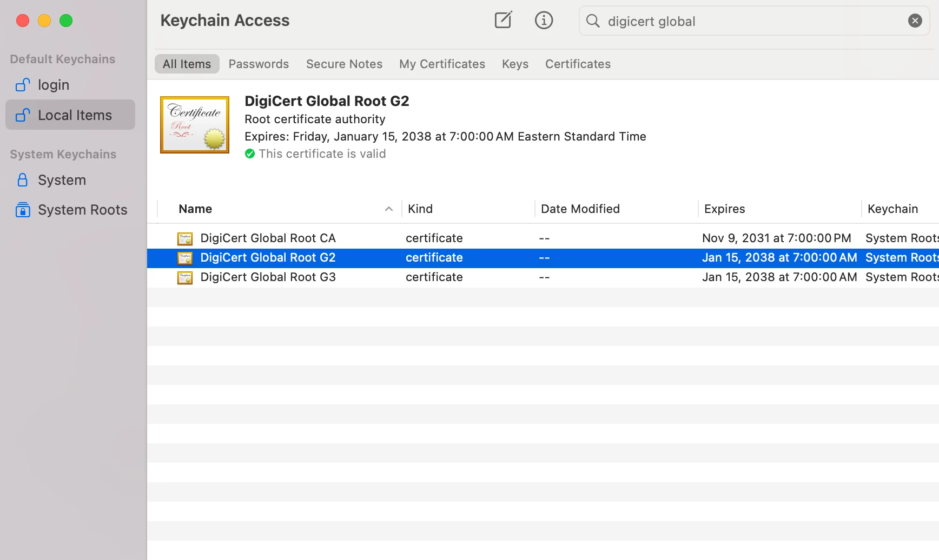Screen dimensions: 939x560
Task: Open the info inspector icon
Action: [544, 21]
